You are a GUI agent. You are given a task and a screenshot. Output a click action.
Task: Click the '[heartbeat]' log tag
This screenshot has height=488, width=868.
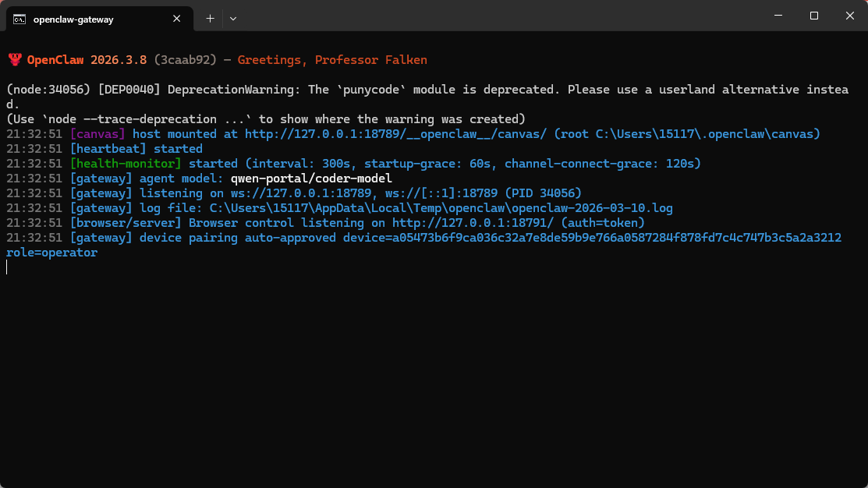pyautogui.click(x=108, y=149)
